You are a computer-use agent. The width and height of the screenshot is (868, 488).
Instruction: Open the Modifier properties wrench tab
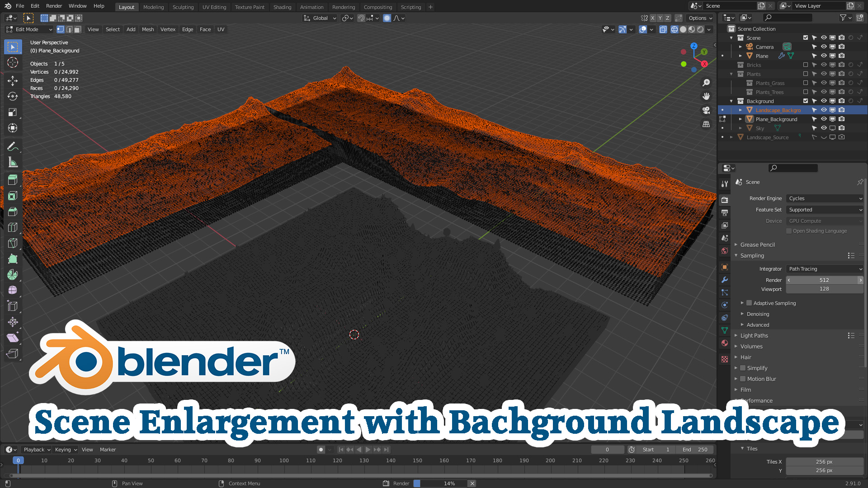coord(725,280)
